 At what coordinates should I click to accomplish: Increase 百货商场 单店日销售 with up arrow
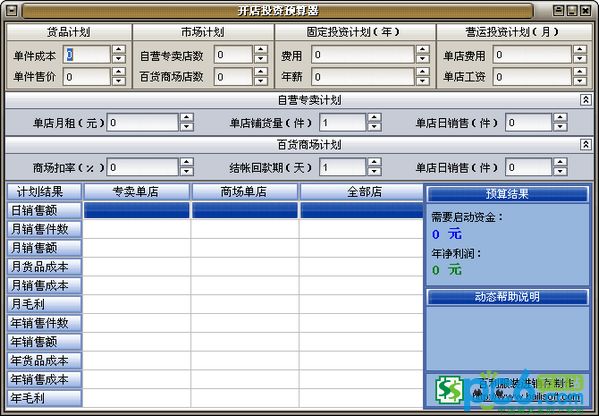[x=560, y=162]
